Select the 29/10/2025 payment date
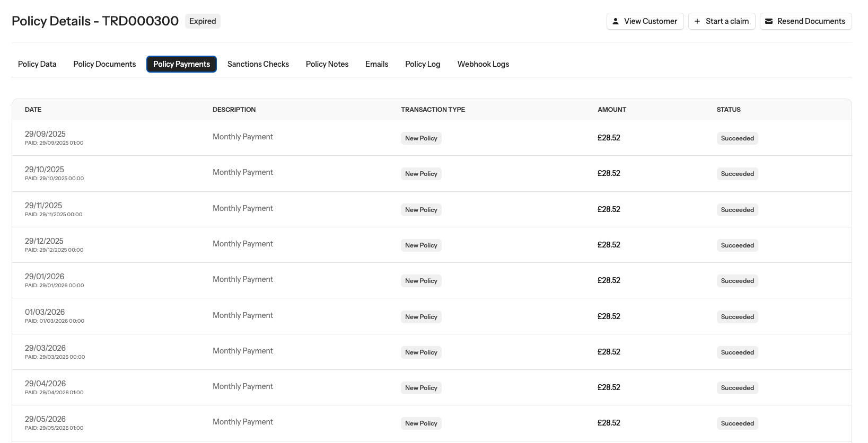This screenshot has width=868, height=443. coord(45,170)
